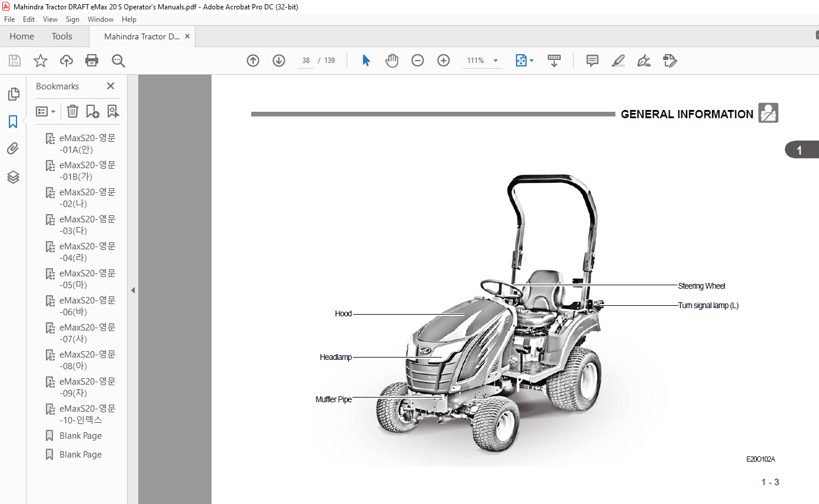Click the 111% zoom value field
This screenshot has width=819, height=504.
click(475, 61)
